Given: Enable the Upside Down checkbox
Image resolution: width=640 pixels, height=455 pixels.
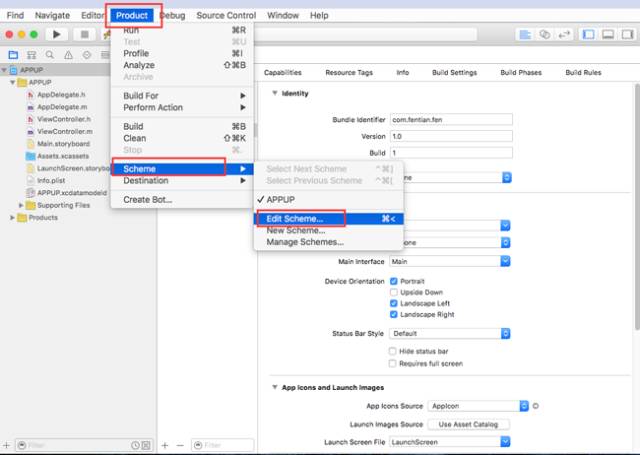Looking at the screenshot, I should [393, 292].
